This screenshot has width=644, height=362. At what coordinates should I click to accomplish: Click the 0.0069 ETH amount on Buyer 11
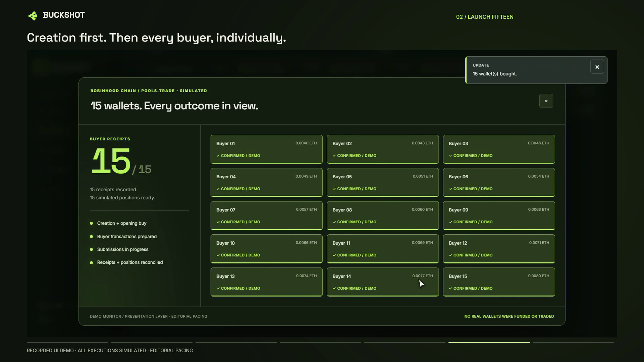click(x=422, y=243)
